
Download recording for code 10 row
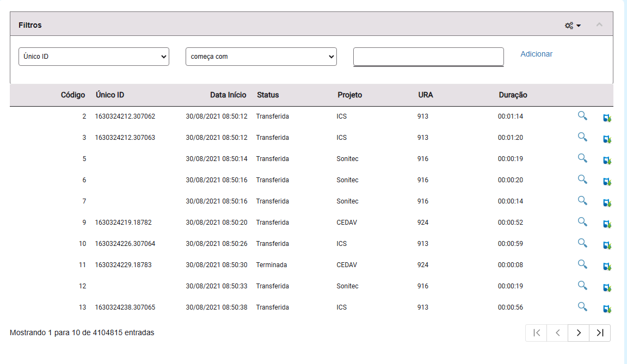coord(607,245)
